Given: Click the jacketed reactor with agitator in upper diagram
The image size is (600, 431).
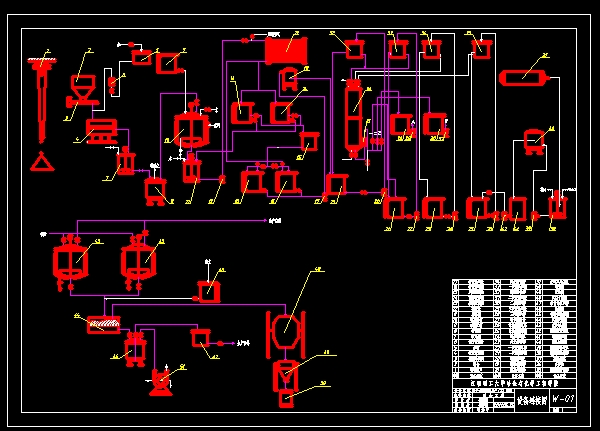Looking at the screenshot, I should tap(191, 128).
